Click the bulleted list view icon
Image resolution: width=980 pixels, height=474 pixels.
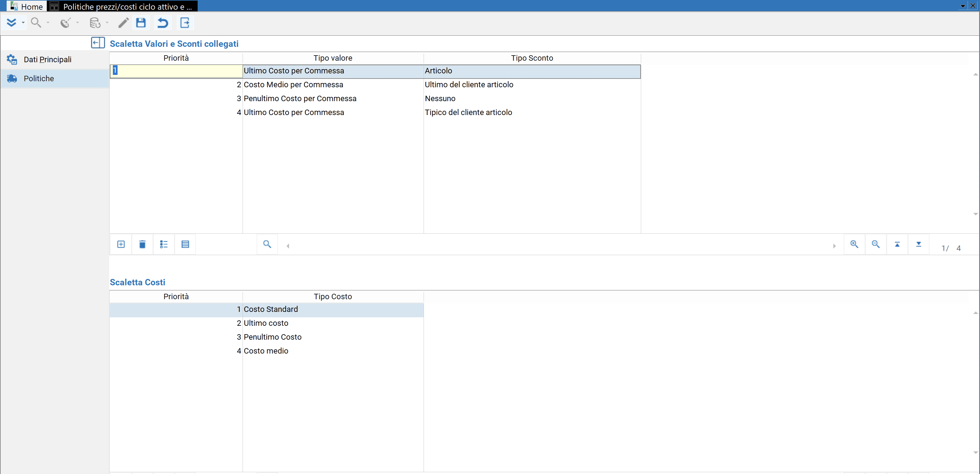pos(164,245)
